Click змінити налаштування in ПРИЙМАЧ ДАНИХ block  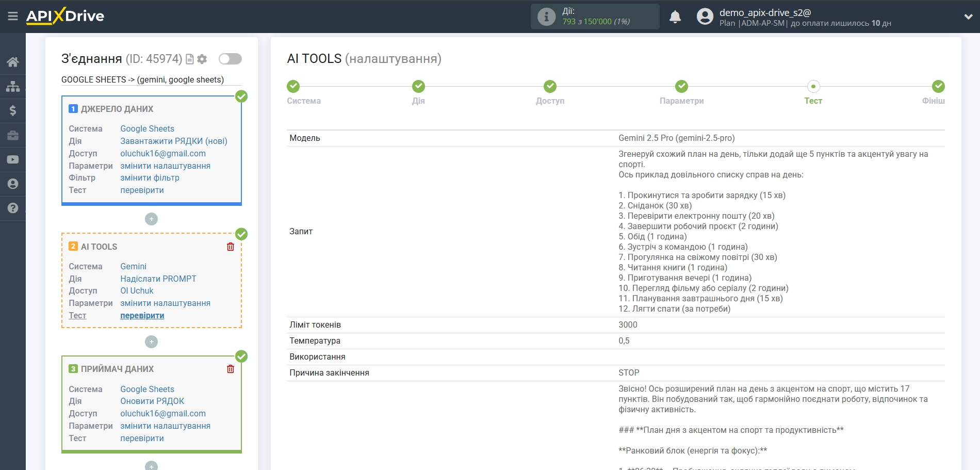(165, 426)
